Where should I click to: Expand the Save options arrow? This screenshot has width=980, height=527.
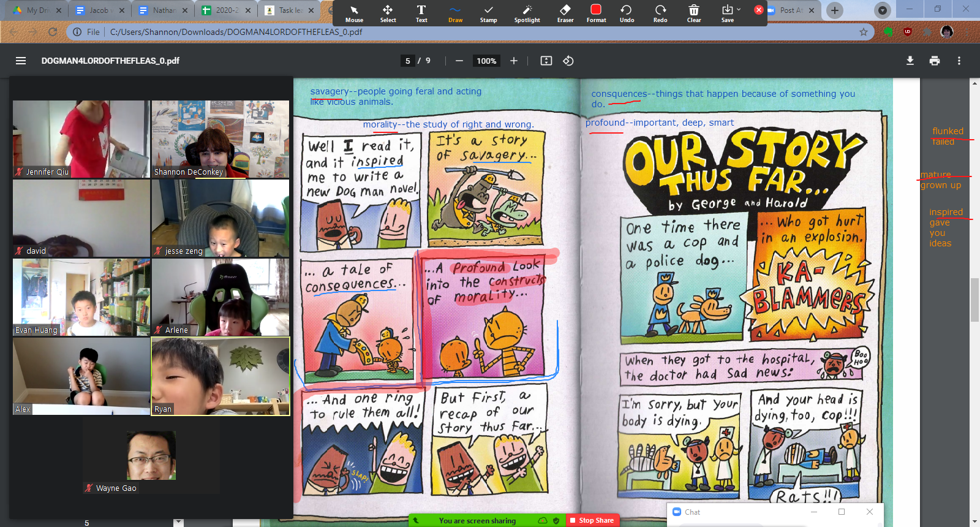click(x=739, y=9)
